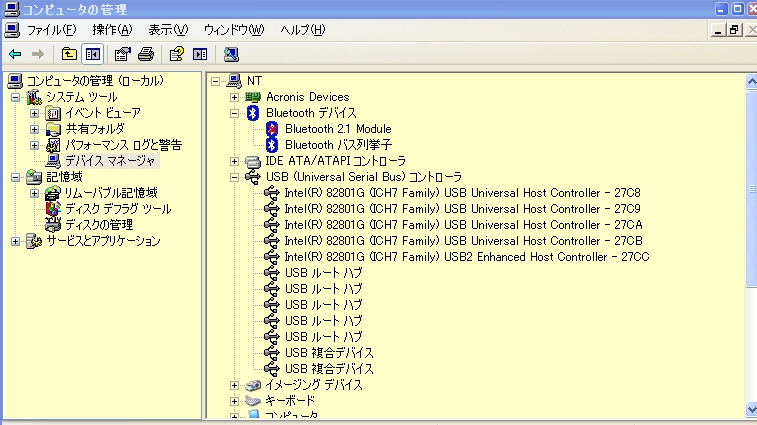Click the USB コントローラ category icon

tap(252, 177)
